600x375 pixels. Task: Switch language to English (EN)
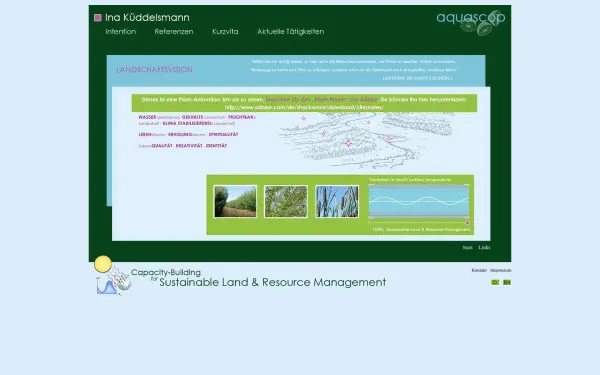[x=507, y=282]
